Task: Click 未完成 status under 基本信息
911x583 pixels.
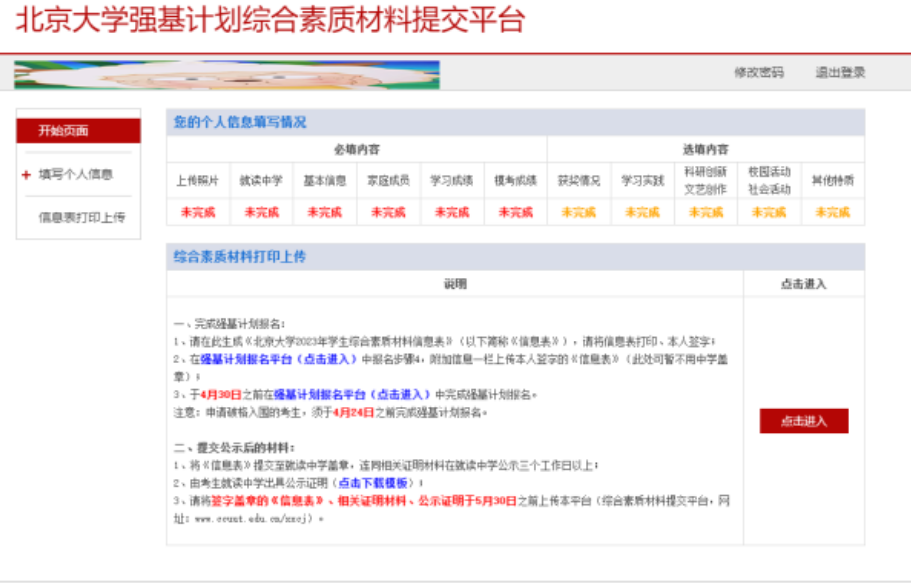Action: (325, 212)
